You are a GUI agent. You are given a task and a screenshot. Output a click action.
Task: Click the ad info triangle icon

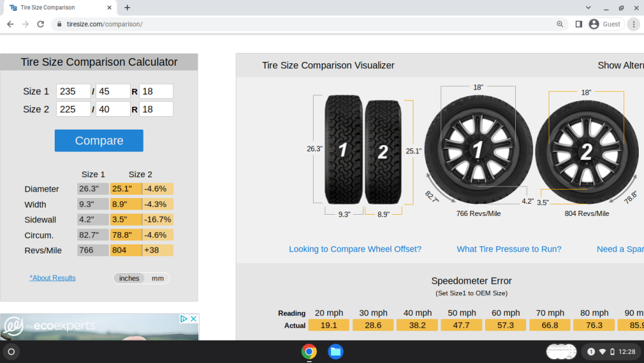(184, 319)
